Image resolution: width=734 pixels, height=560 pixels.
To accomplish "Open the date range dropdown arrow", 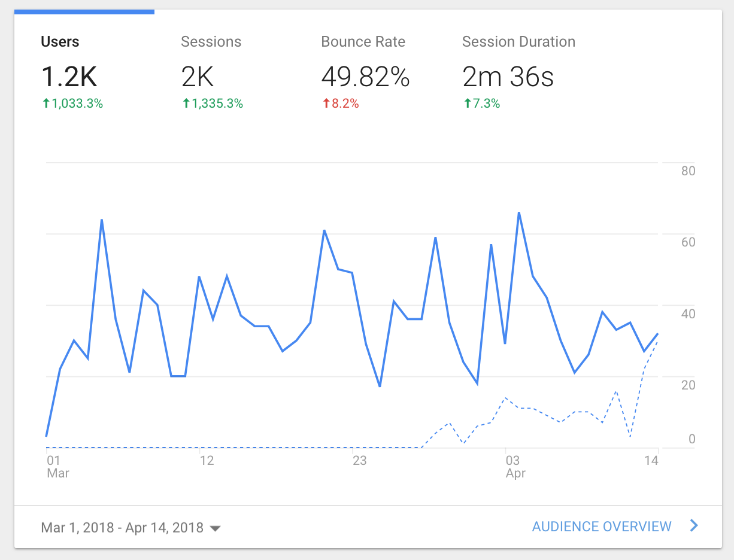I will point(216,529).
